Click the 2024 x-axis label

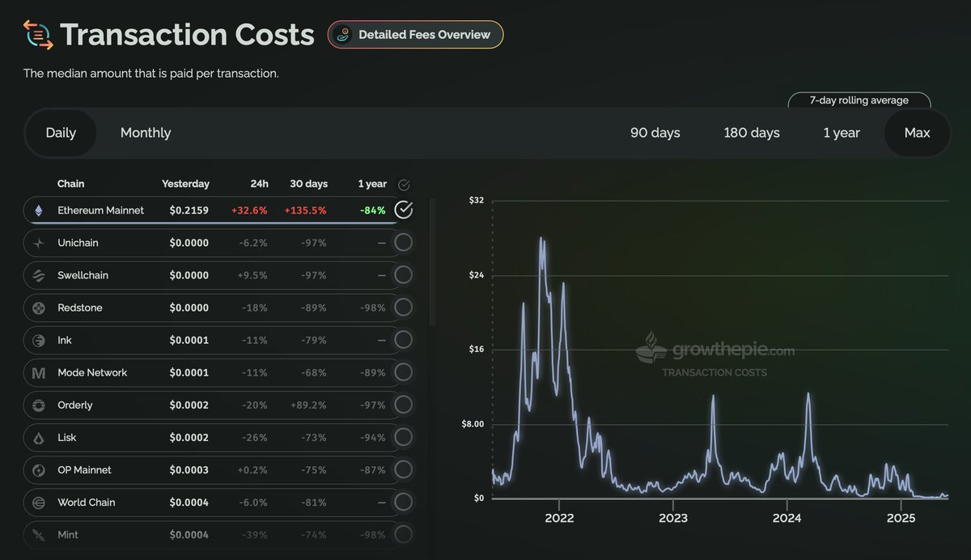click(787, 518)
